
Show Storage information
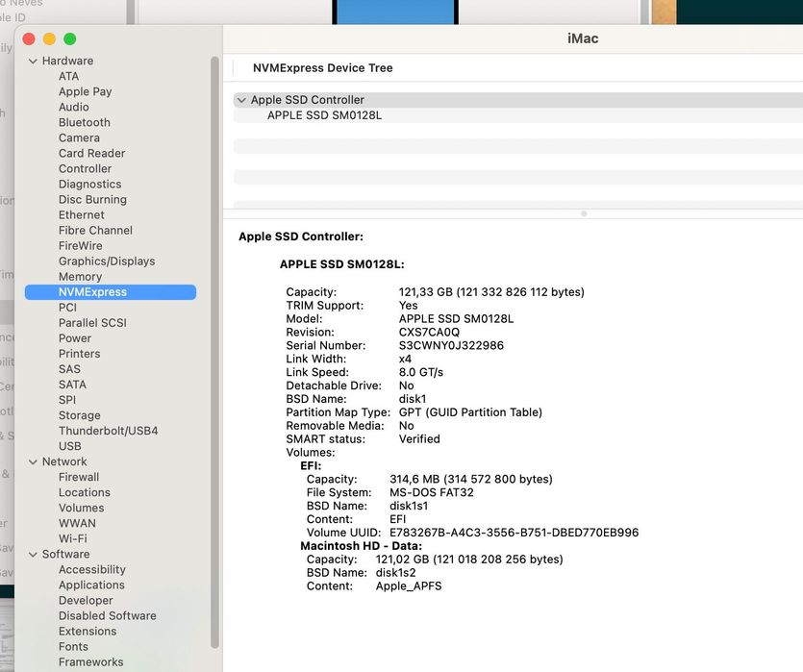[80, 415]
